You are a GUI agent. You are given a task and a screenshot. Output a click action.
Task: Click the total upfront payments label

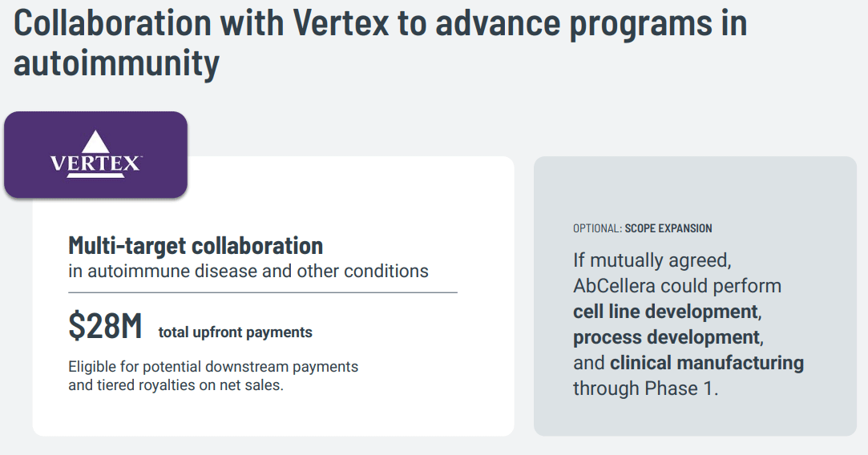click(236, 332)
